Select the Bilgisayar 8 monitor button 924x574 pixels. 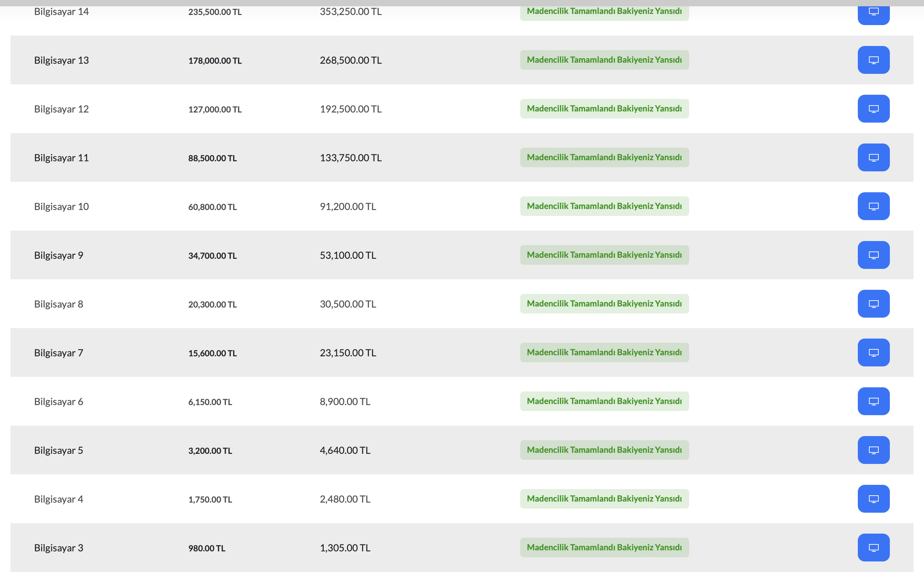coord(873,304)
